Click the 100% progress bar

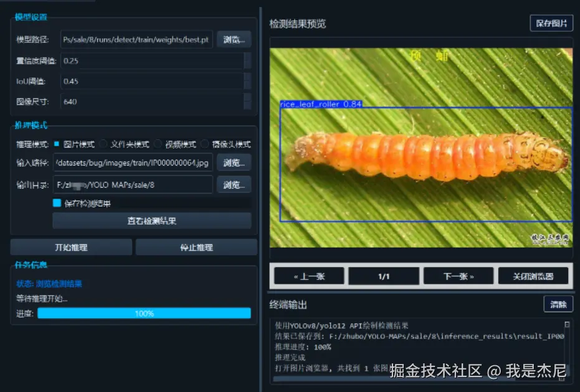(x=145, y=314)
